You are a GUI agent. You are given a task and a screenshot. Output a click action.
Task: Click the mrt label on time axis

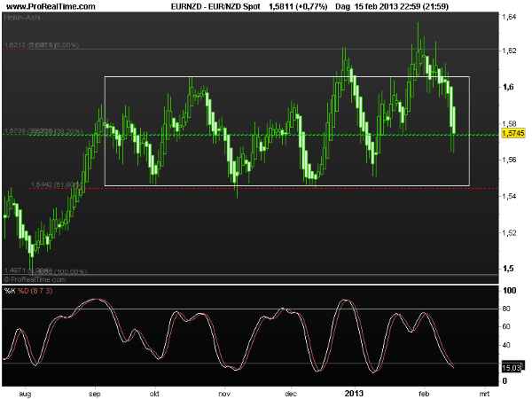[484, 394]
